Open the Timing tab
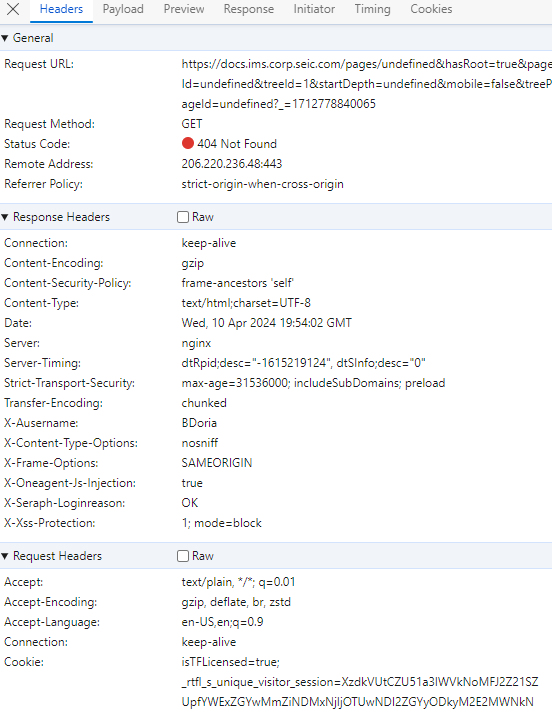552x711 pixels. [372, 9]
